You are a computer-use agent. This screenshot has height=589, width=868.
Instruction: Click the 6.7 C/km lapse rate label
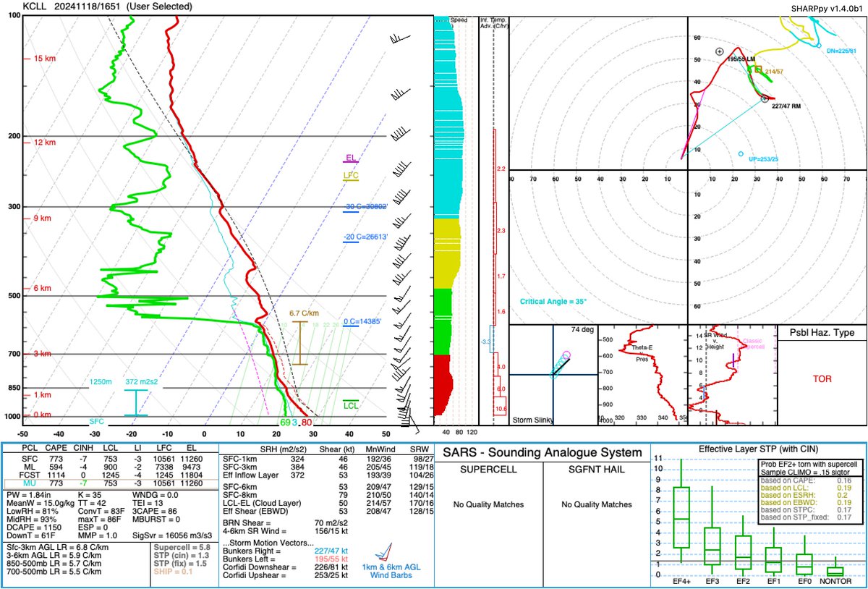pos(304,313)
